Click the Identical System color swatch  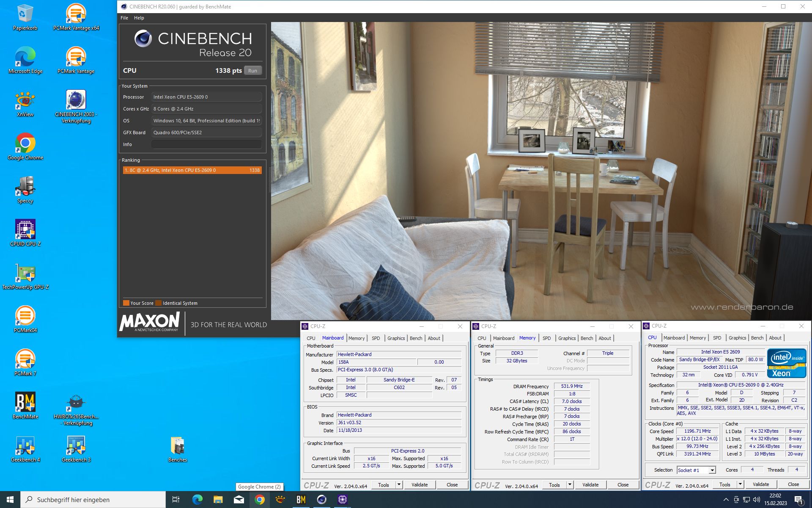pyautogui.click(x=158, y=303)
